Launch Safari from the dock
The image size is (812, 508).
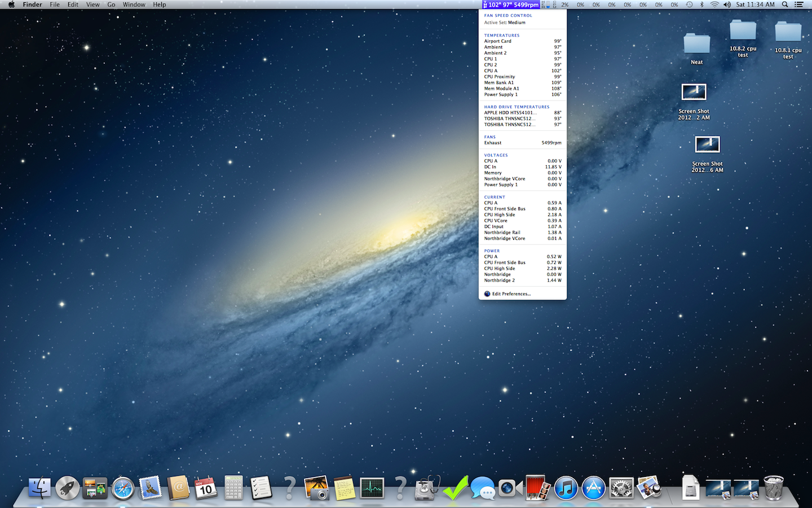pos(122,488)
